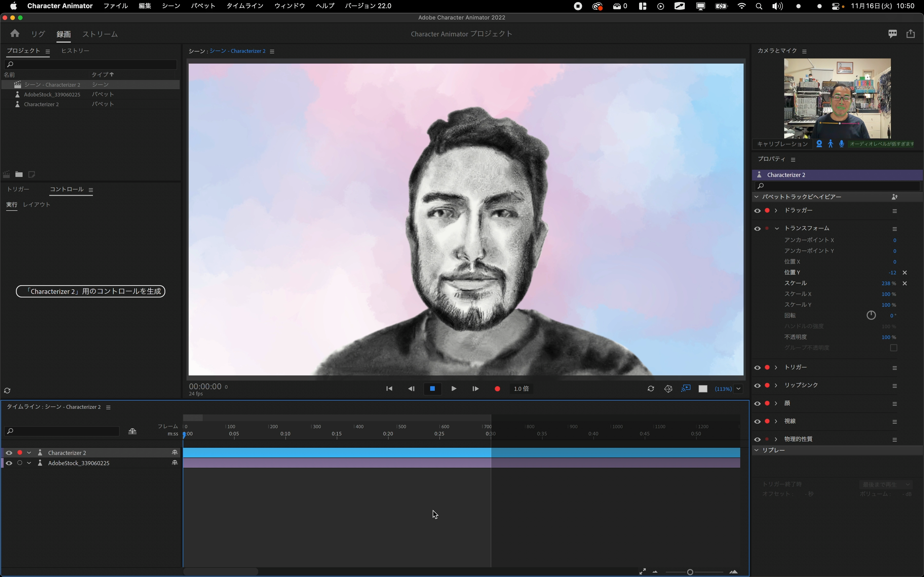924x577 pixels.
Task: Open the chat feedback icon top right
Action: point(892,34)
